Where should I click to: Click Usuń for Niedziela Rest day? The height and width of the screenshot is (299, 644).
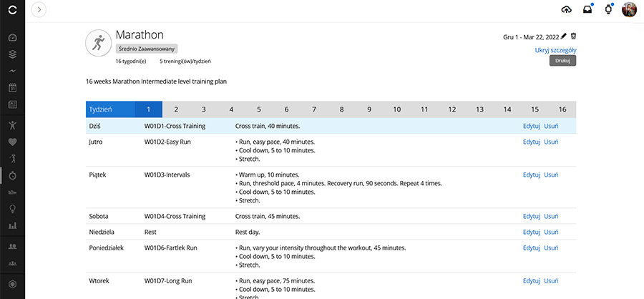click(551, 232)
